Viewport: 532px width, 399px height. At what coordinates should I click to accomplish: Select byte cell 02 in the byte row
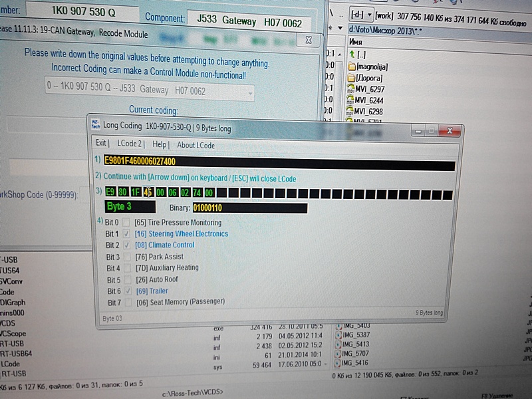coord(185,193)
